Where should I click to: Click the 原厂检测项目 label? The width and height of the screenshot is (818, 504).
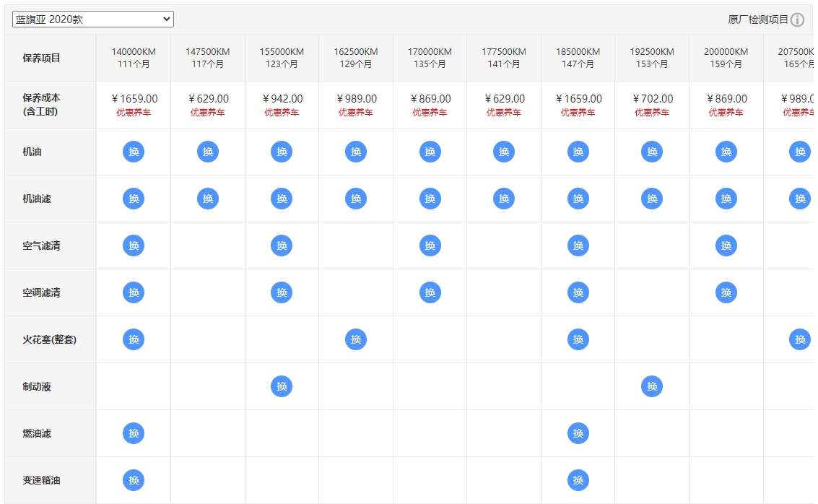point(757,20)
